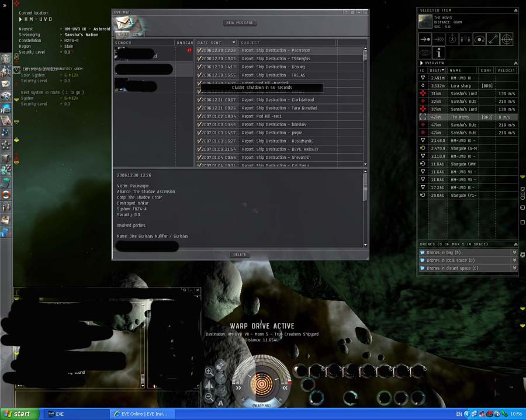The width and height of the screenshot is (526, 420).
Task: Click the message body scrollbar down arrow
Action: (x=365, y=245)
